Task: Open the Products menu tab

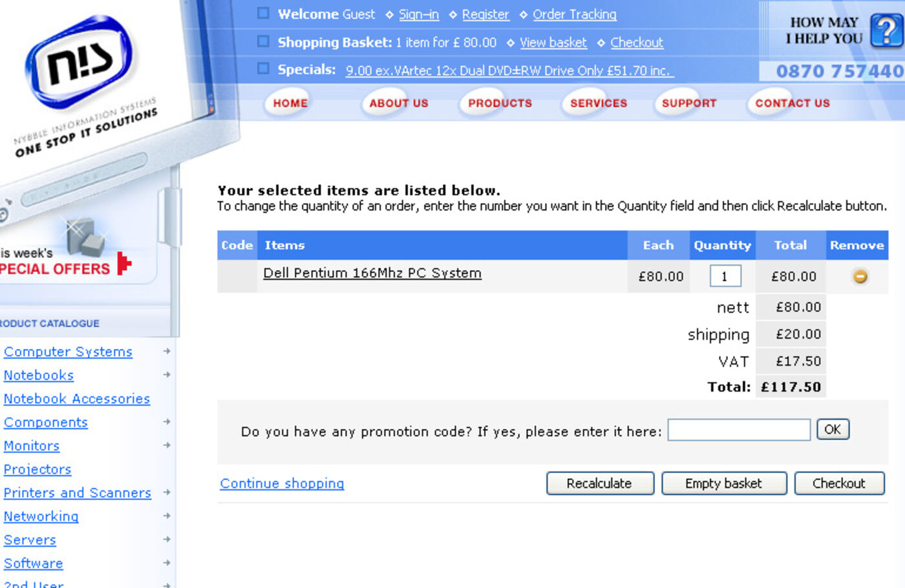Action: pos(500,103)
